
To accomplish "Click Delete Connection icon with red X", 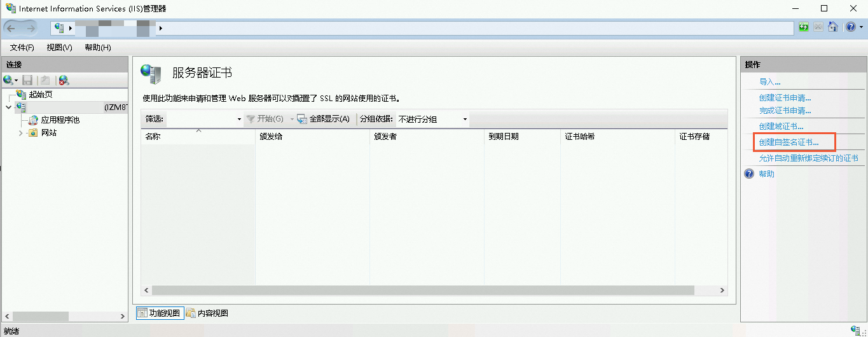I will (64, 80).
